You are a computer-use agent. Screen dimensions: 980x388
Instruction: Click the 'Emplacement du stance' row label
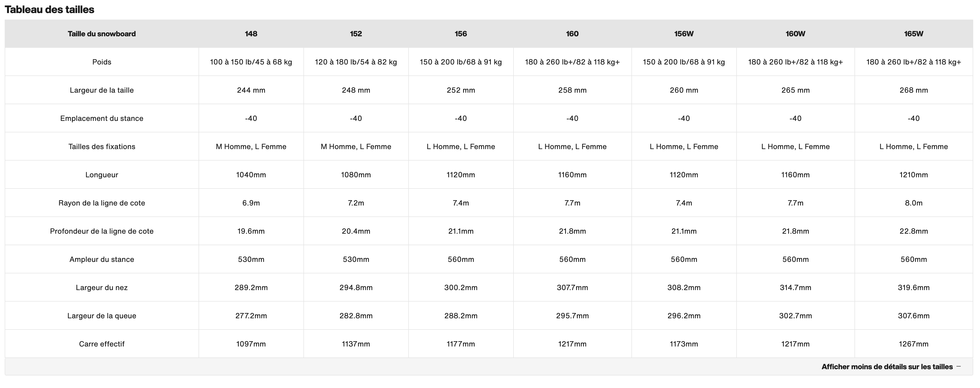(101, 119)
